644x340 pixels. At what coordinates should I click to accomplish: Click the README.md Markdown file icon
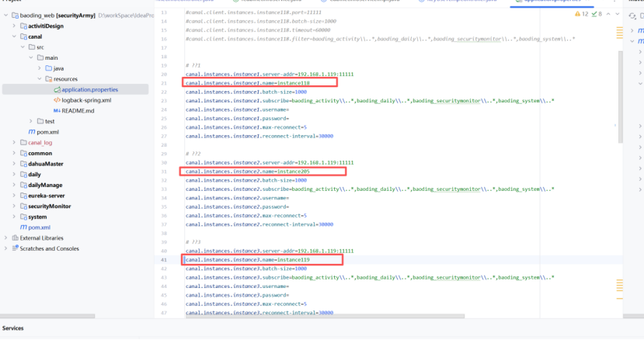coord(57,111)
